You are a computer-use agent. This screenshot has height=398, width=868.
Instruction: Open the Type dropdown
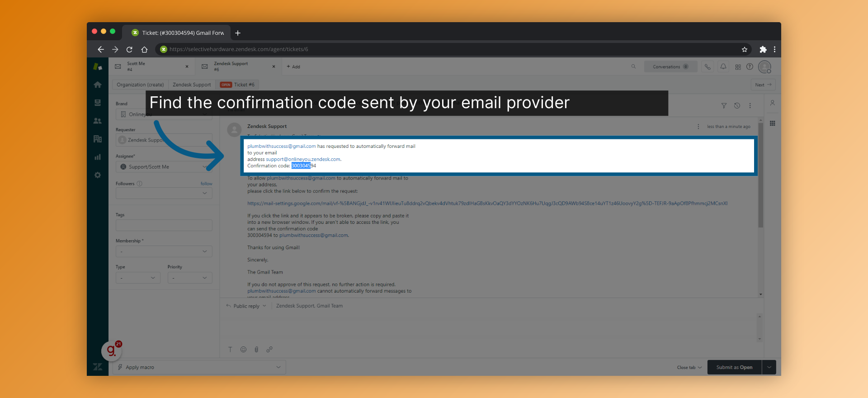coord(138,278)
